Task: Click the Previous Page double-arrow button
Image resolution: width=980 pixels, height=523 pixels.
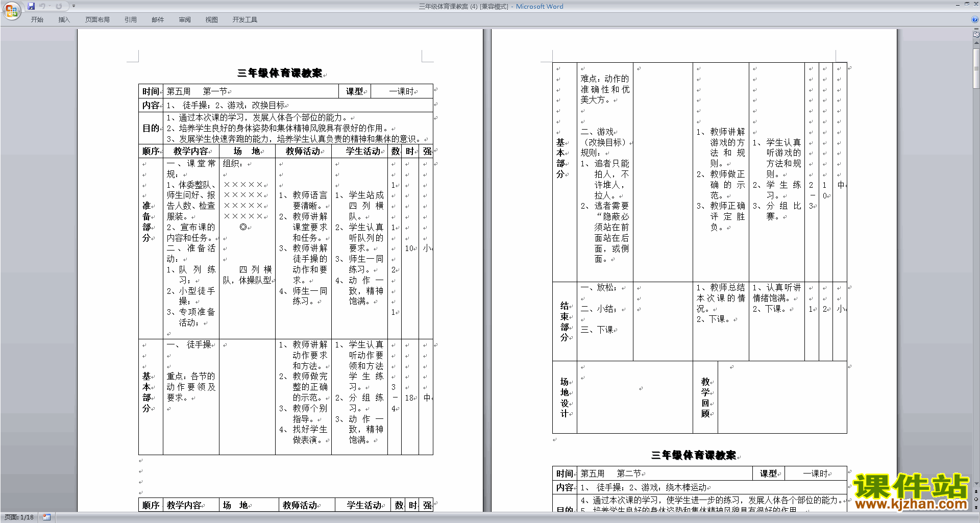Action: 976,491
